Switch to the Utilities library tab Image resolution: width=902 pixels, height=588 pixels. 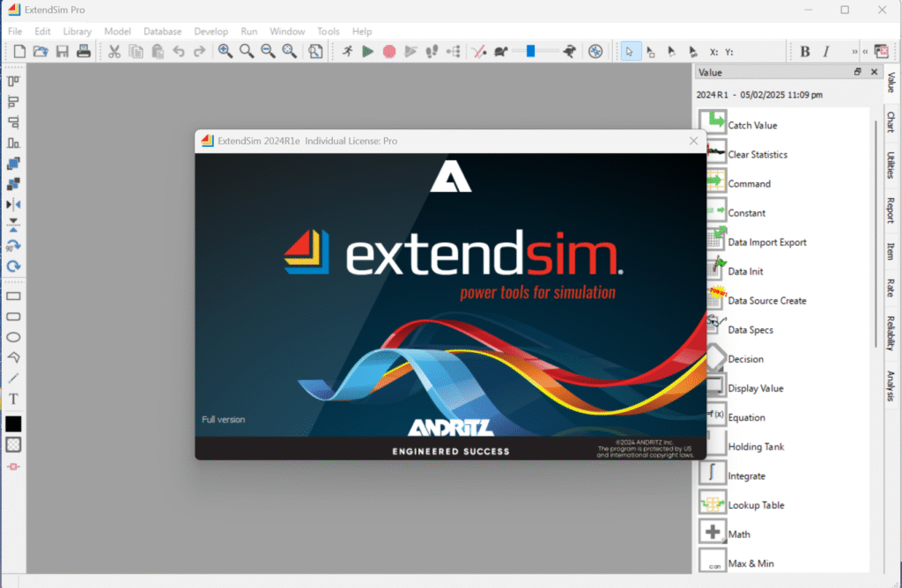pos(891,165)
